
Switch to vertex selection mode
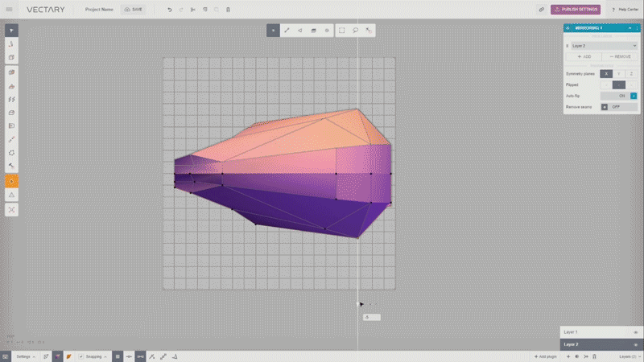point(273,31)
